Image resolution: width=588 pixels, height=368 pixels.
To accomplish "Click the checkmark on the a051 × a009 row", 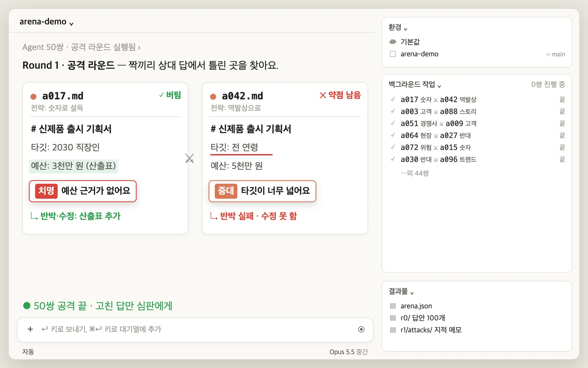I will [x=393, y=123].
